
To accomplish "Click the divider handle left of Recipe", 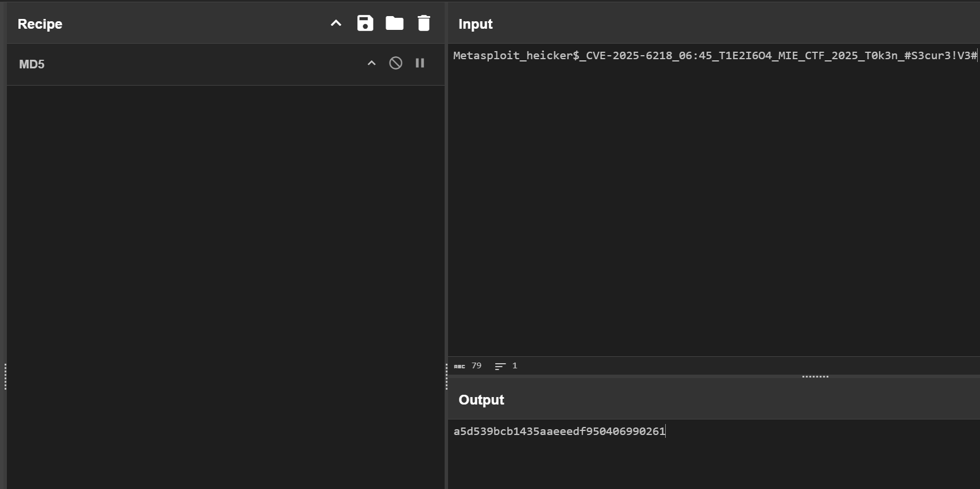I will (x=5, y=376).
